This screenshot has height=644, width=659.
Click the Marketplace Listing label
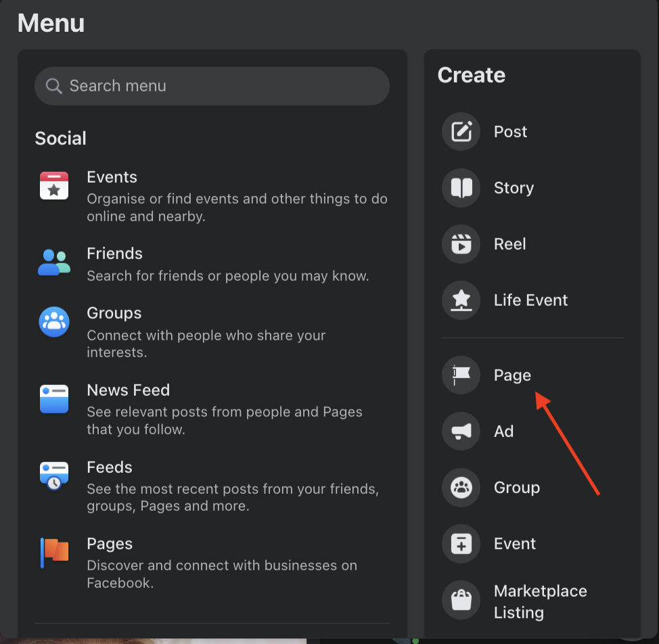540,601
